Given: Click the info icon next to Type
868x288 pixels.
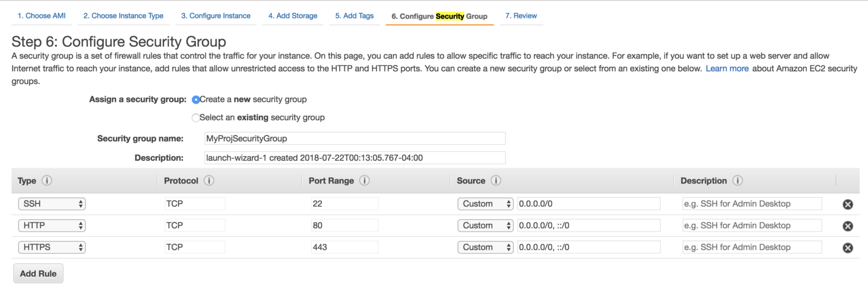Looking at the screenshot, I should (x=47, y=180).
